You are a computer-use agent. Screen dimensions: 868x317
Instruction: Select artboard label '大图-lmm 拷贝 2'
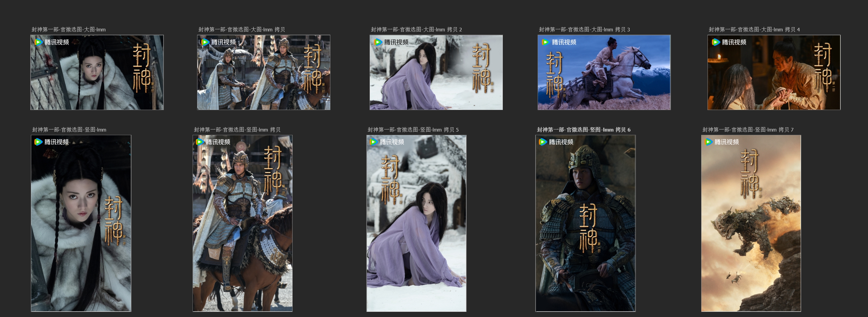click(416, 30)
